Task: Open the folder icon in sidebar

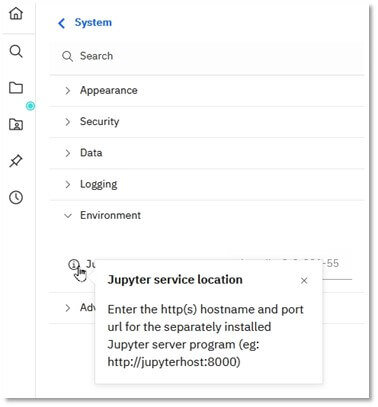Action: coord(16,88)
